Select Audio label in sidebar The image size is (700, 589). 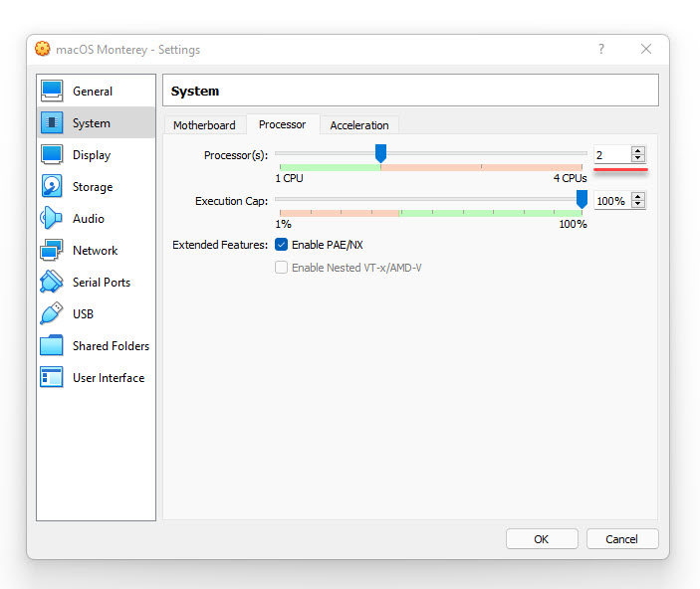coord(89,219)
